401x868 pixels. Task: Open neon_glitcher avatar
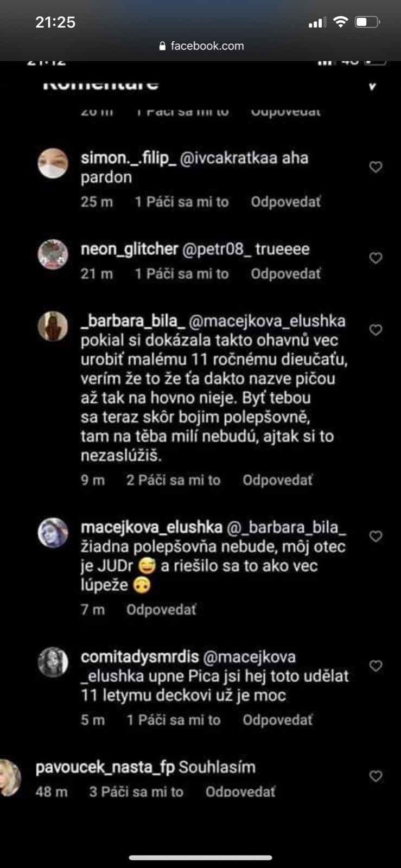click(53, 254)
